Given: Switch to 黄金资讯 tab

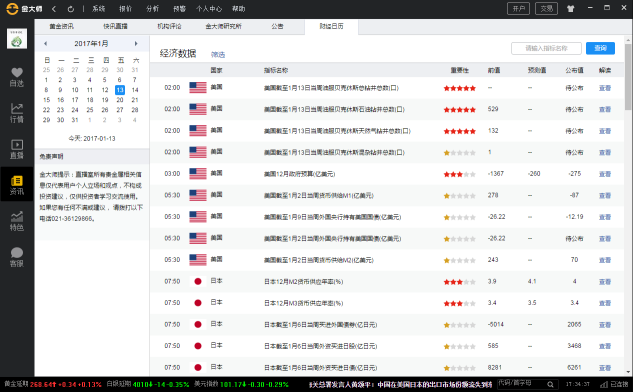Looking at the screenshot, I should click(x=62, y=26).
